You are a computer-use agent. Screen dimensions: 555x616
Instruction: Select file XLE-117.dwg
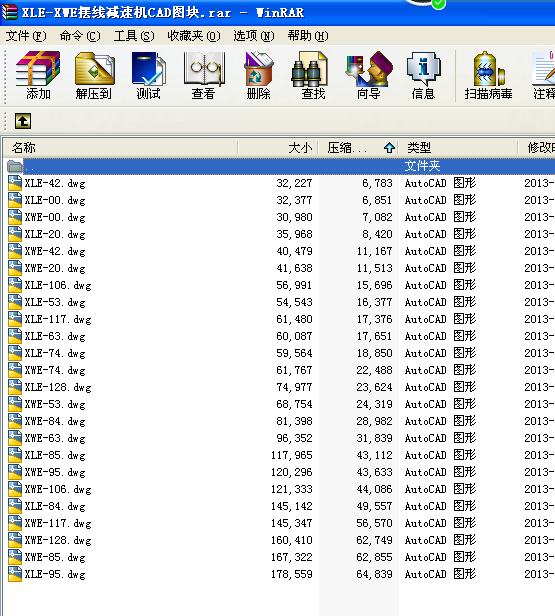(58, 319)
